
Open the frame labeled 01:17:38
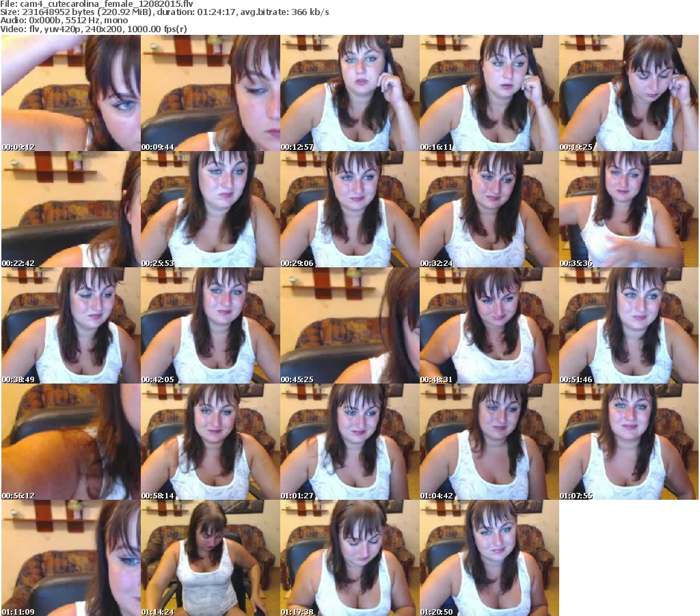350,558
